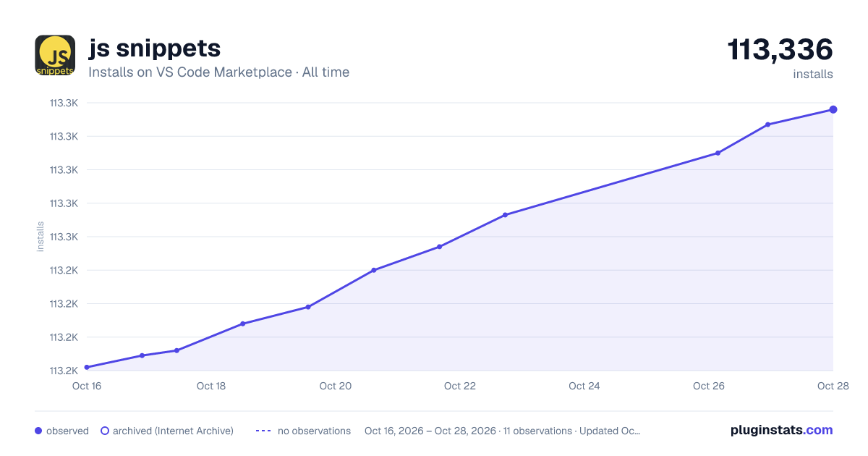This screenshot has width=868, height=456.
Task: Select the first data point at Oct 16
Action: point(87,367)
